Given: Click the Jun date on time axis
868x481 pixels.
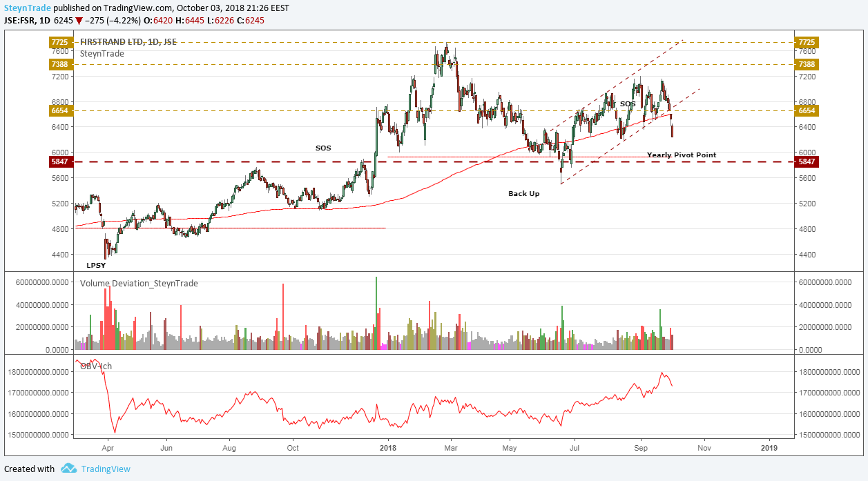Looking at the screenshot, I should (x=166, y=447).
